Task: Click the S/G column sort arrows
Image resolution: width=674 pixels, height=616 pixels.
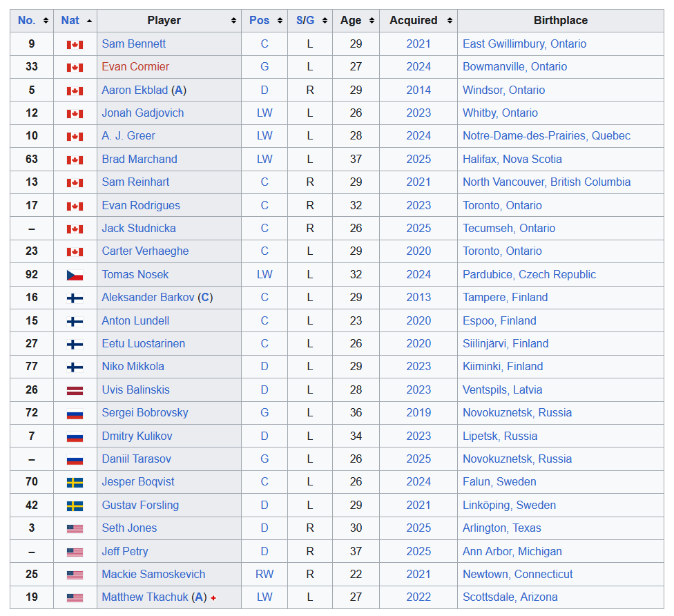Action: 325,21
